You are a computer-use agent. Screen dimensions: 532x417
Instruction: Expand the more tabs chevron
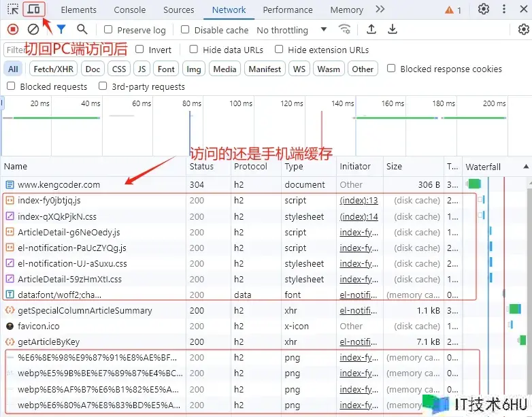pos(380,10)
